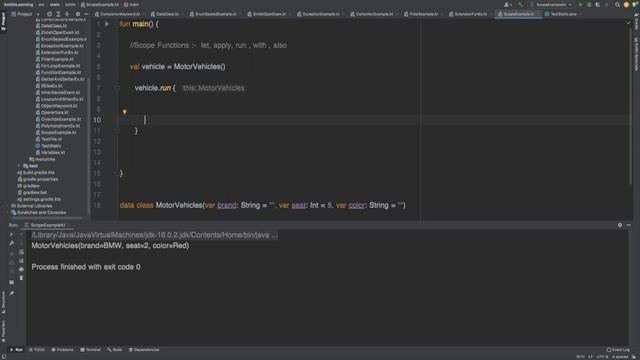Image resolution: width=640 pixels, height=360 pixels.
Task: Click the orange avatar icon top right
Action: pyautogui.click(x=626, y=4)
